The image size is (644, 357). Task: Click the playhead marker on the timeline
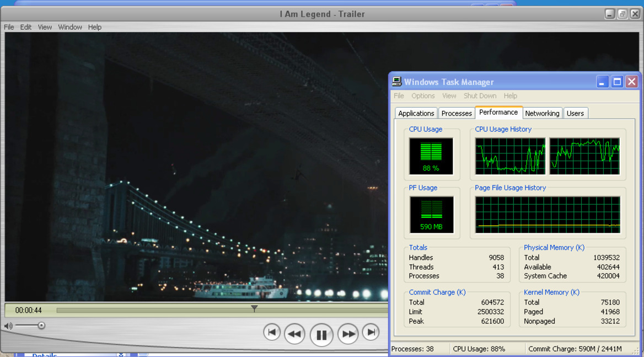click(254, 308)
